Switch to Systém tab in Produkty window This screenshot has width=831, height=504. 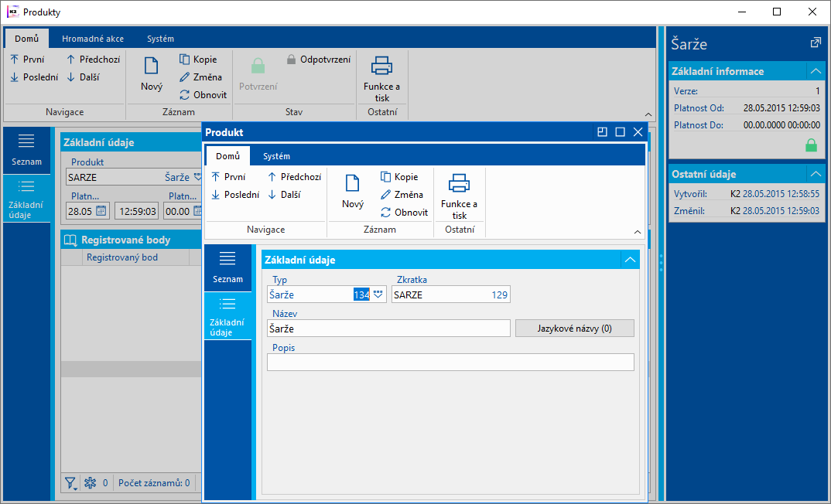click(161, 39)
